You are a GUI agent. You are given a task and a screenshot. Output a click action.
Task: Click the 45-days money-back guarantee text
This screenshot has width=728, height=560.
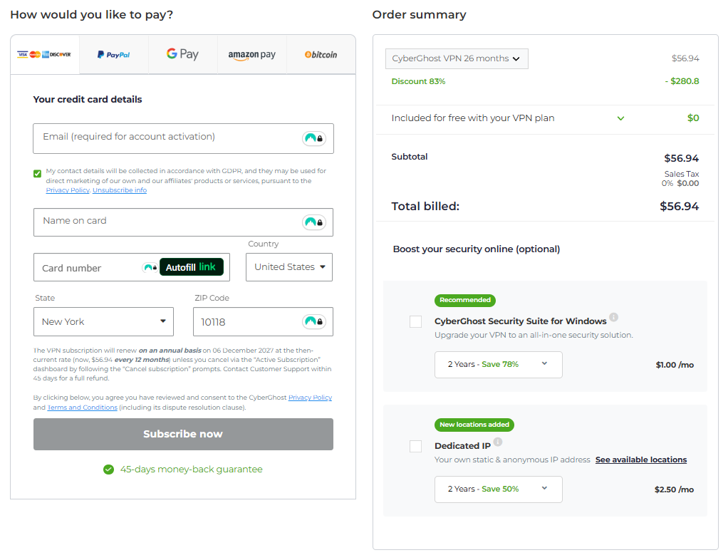192,470
